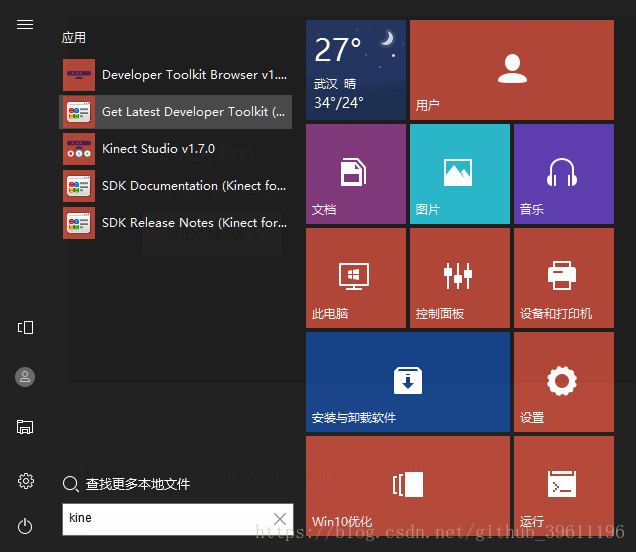Open the hamburger menu at top left
The width and height of the screenshot is (636, 552).
pyautogui.click(x=25, y=25)
